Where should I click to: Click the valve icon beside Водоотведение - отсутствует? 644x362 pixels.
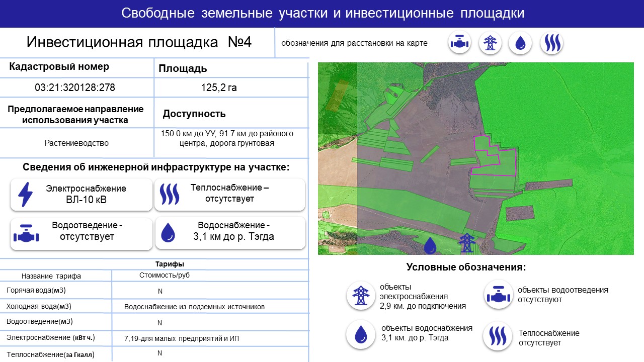pyautogui.click(x=25, y=233)
